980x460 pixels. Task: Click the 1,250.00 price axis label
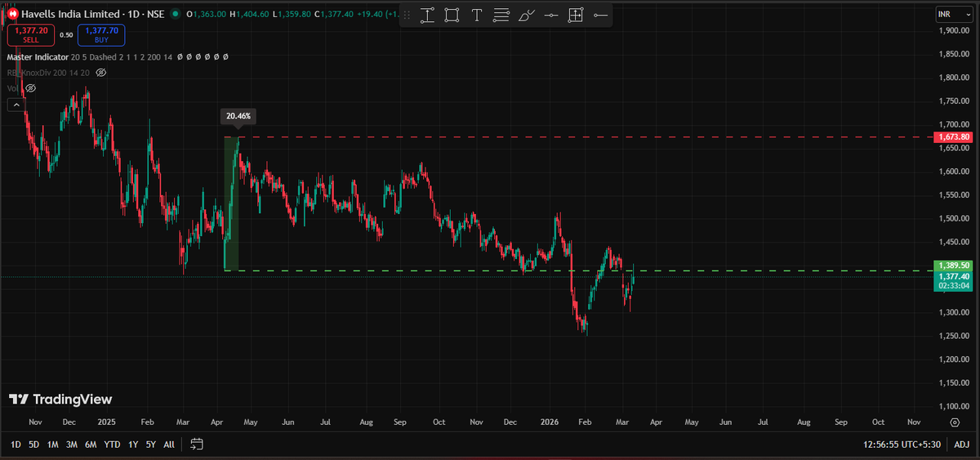click(953, 336)
